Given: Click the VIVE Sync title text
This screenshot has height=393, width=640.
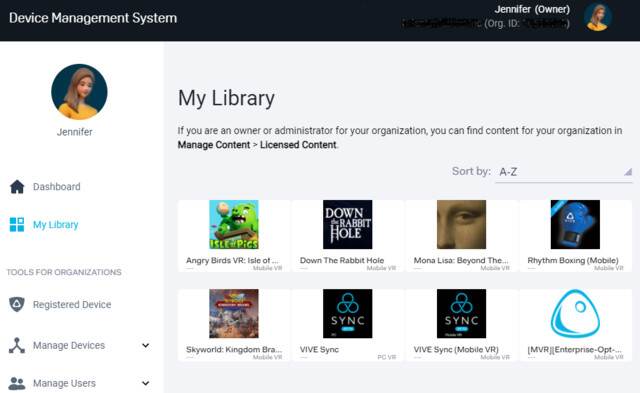Looking at the screenshot, I should coord(319,349).
